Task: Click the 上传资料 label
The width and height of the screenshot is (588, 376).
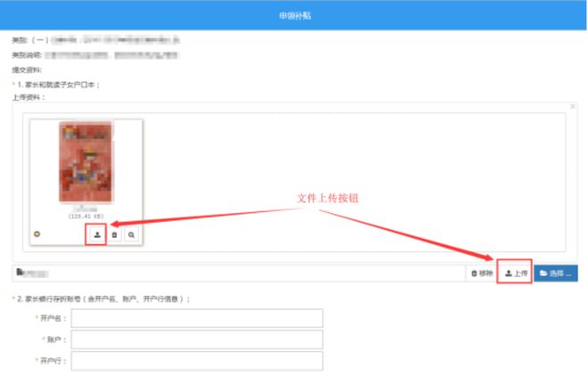Action: pyautogui.click(x=29, y=97)
